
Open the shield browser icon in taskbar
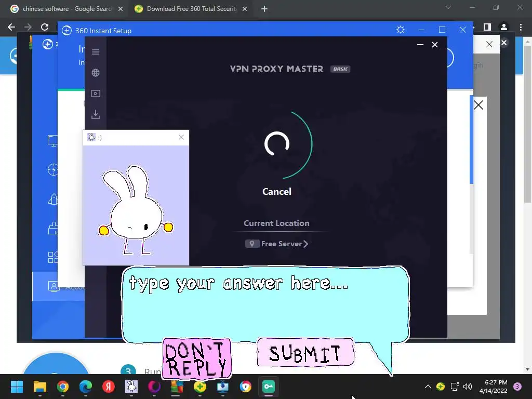click(246, 387)
